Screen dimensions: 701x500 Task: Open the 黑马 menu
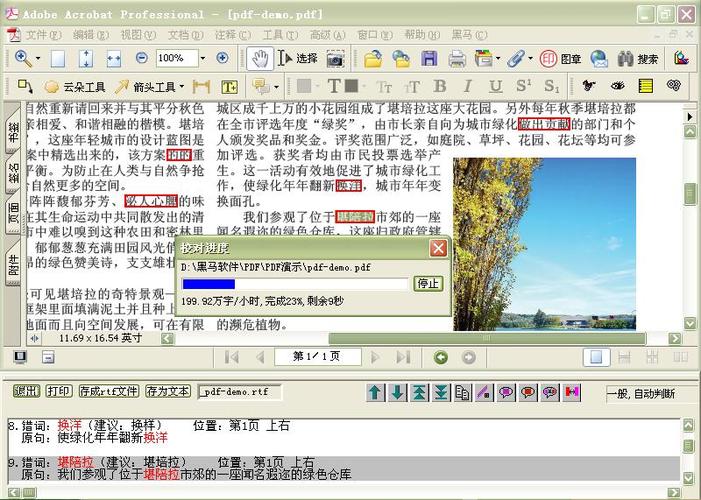coord(469,35)
